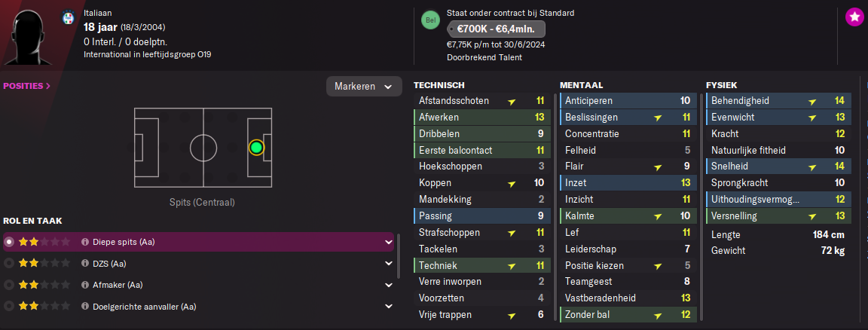Screen dimensions: 868x330
Task: Click the info icon beside Diepe spits
Action: (85, 242)
